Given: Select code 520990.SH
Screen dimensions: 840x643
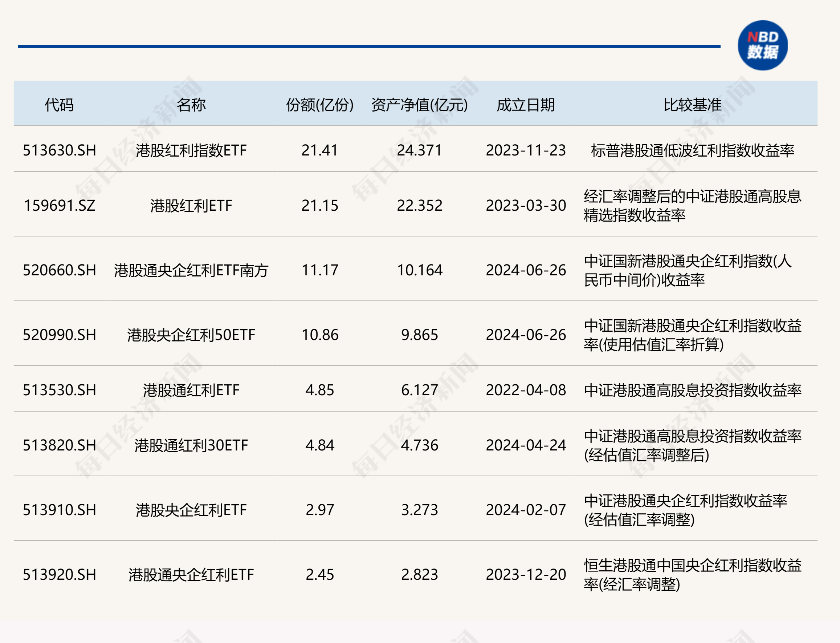Looking at the screenshot, I should (x=59, y=335).
